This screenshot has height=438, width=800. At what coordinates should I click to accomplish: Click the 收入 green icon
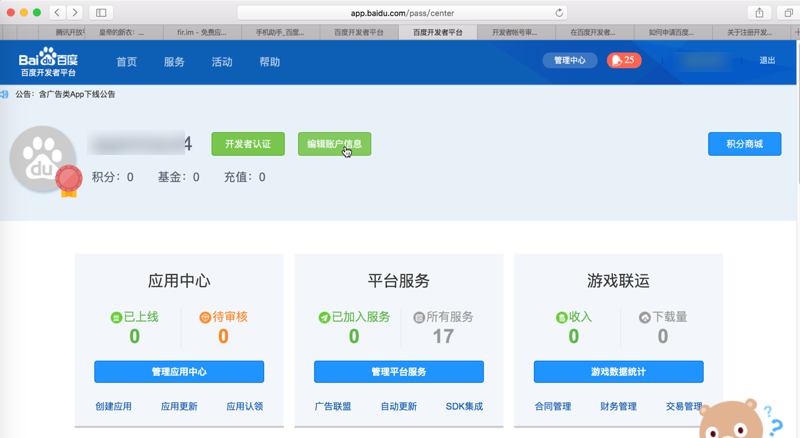[561, 318]
